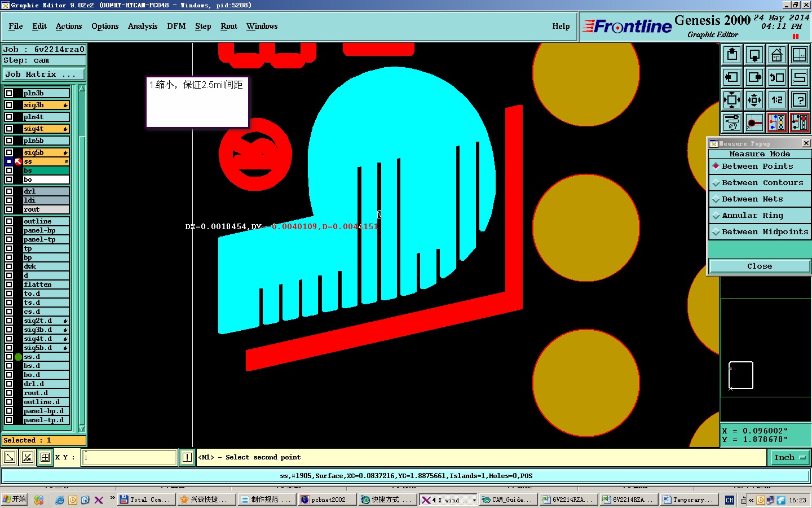Open the Help menu
Screen dimensions: 812x508
[561, 27]
